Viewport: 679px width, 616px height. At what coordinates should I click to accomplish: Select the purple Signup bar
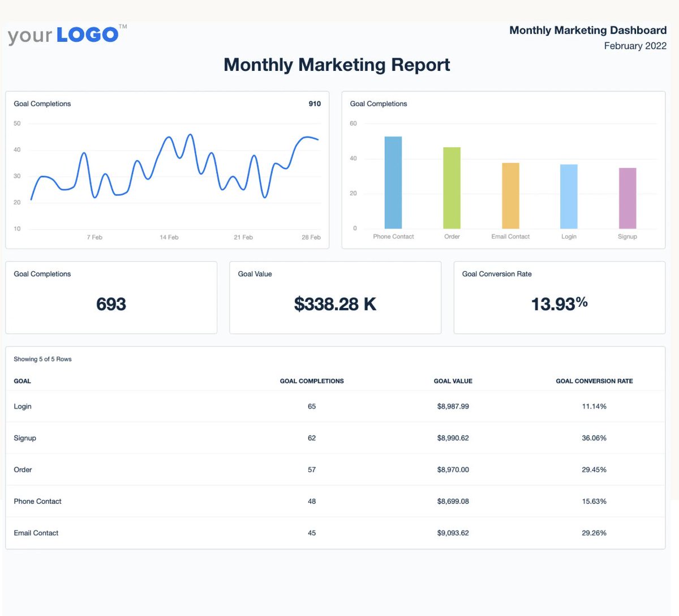[x=627, y=197]
